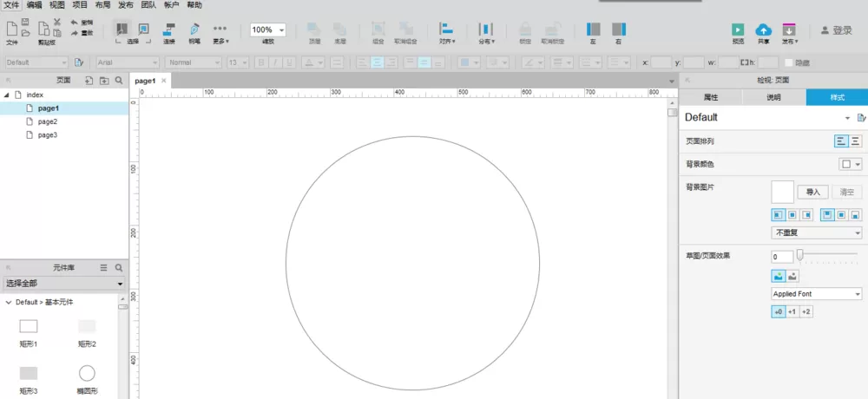
Task: Toggle the left panel (左)
Action: [x=594, y=33]
